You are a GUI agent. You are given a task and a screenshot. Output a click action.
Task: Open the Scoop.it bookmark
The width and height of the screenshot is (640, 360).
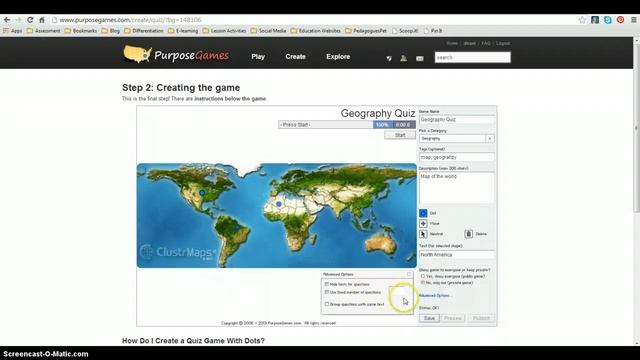[405, 31]
